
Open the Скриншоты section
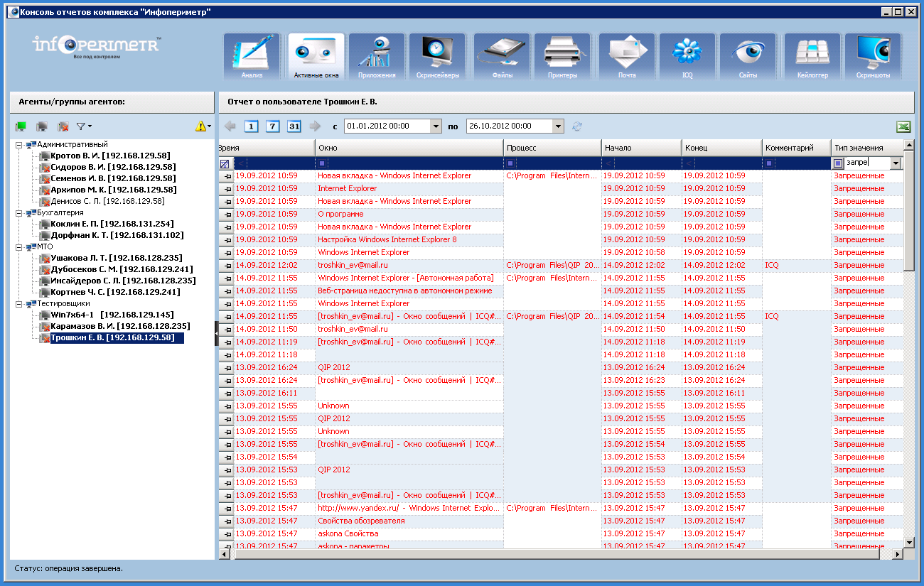point(872,57)
